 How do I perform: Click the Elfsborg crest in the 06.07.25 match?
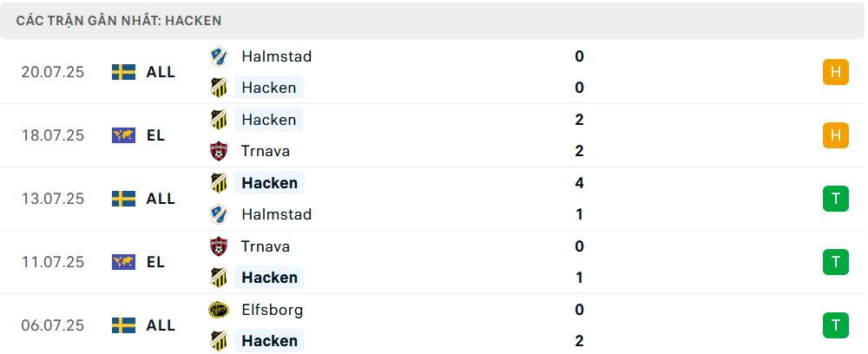pyautogui.click(x=219, y=310)
